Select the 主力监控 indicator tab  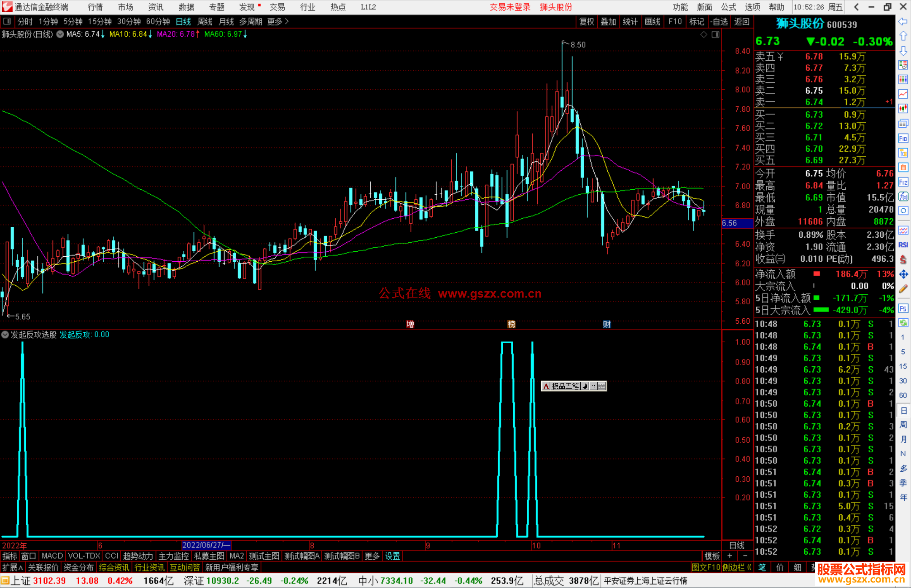pyautogui.click(x=173, y=556)
